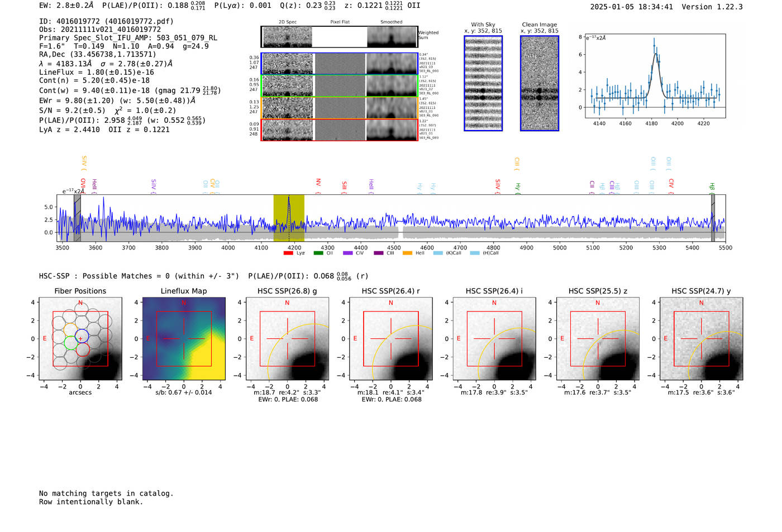
Task: Open the HSC SSP(25.5) z image
Action: pyautogui.click(x=598, y=339)
